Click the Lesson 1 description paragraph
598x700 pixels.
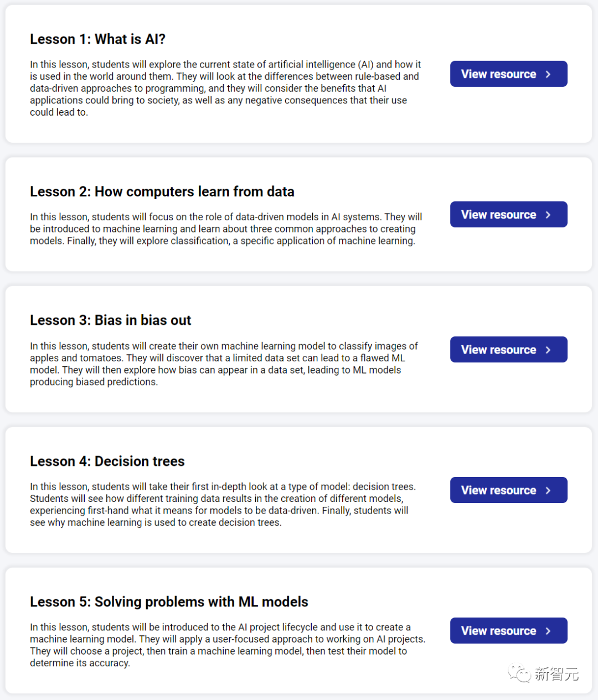(224, 89)
